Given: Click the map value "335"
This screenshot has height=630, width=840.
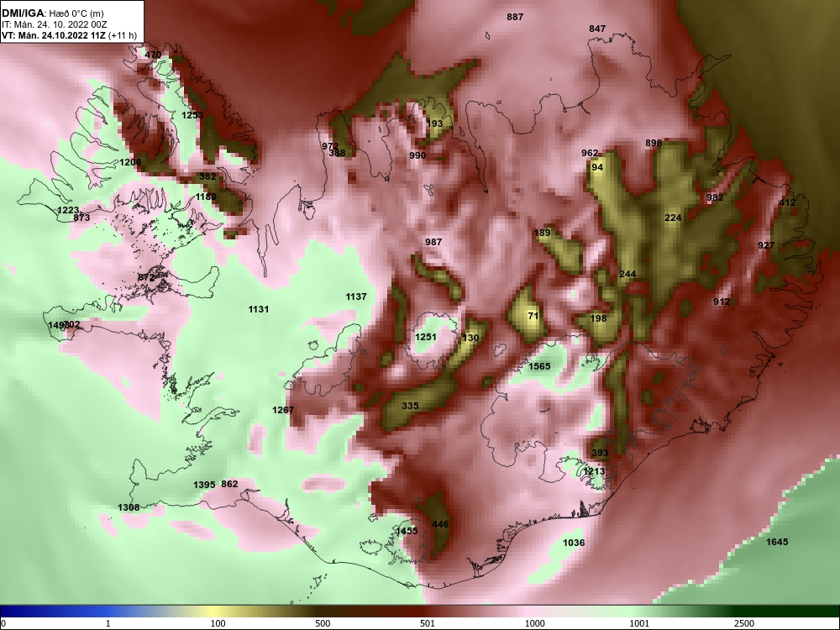Looking at the screenshot, I should click(x=410, y=406).
